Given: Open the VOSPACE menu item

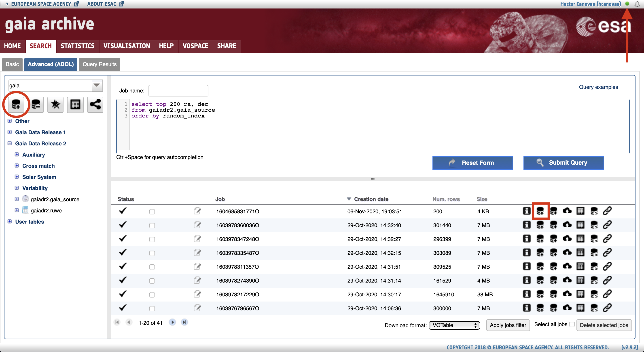Looking at the screenshot, I should pyautogui.click(x=195, y=46).
